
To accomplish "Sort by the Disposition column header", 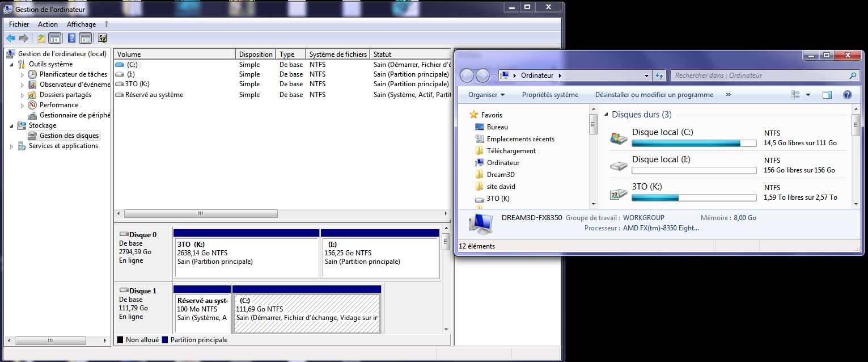I will coord(256,54).
